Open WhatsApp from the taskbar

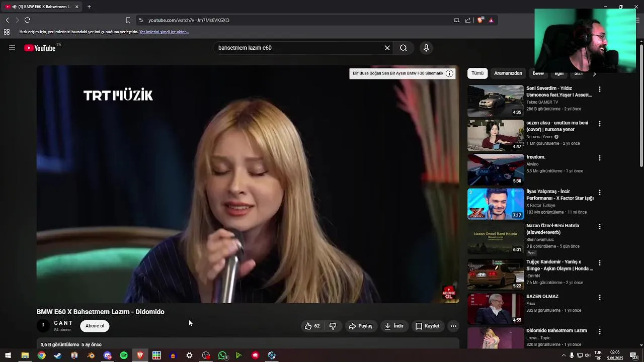click(222, 355)
